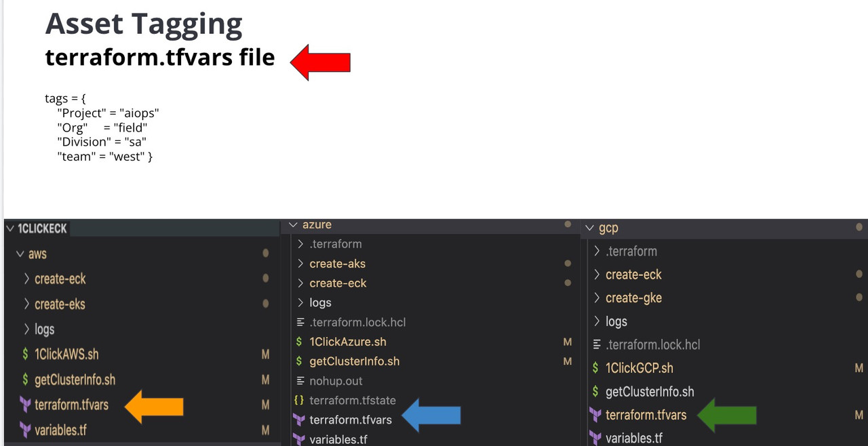This screenshot has height=446, width=868.
Task: Click the file icon next to nohup.out
Action: coord(299,381)
